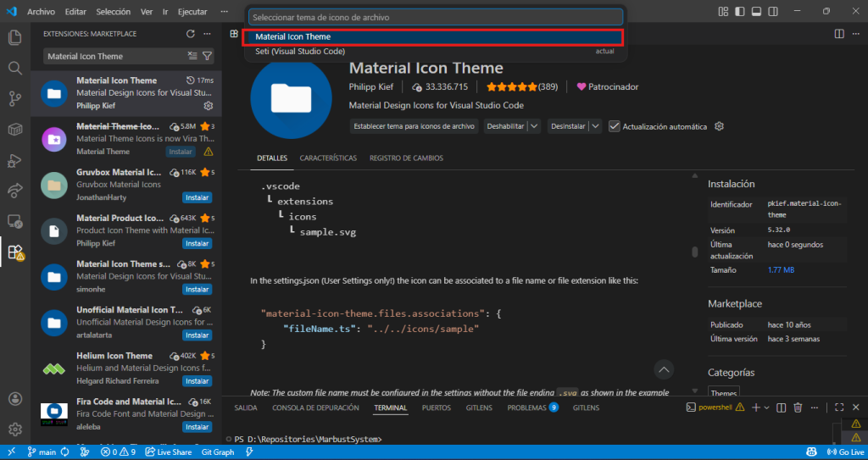Click the main branch in status bar
The width and height of the screenshot is (868, 460).
[x=42, y=452]
